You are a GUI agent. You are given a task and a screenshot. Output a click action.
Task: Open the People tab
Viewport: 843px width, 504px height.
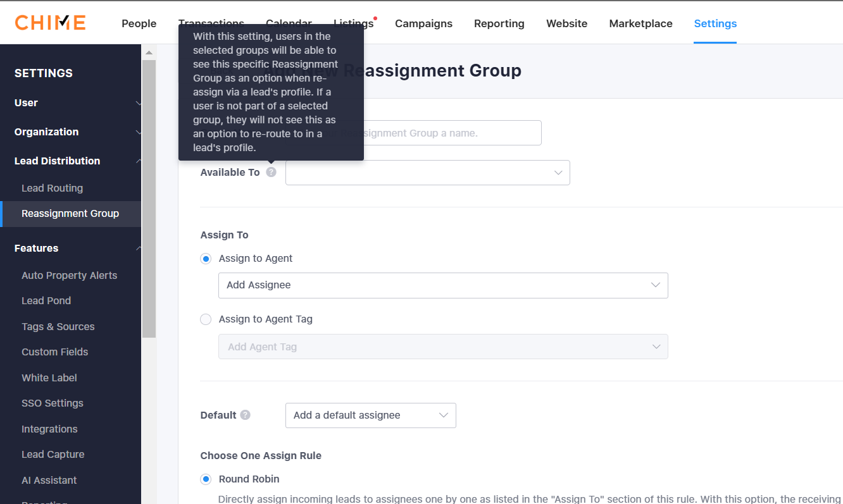pyautogui.click(x=139, y=23)
